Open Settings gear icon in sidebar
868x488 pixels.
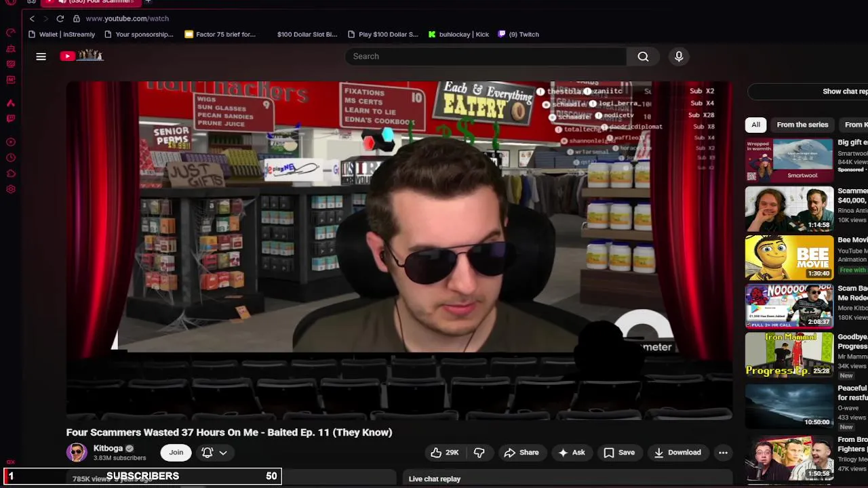coord(10,189)
